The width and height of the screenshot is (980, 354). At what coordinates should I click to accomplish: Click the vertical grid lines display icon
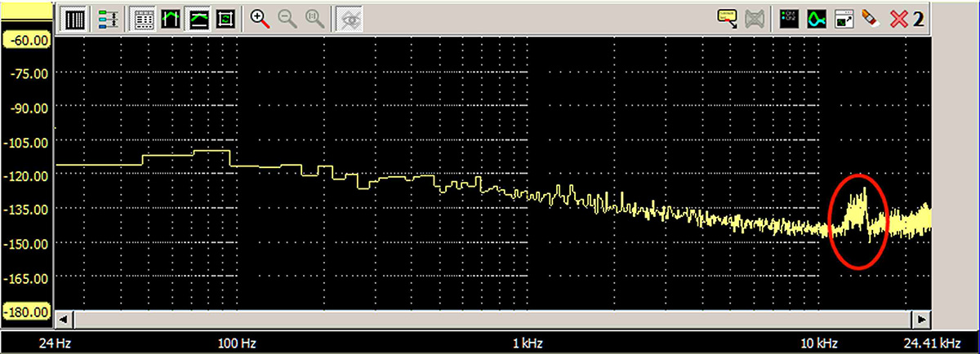pos(75,18)
